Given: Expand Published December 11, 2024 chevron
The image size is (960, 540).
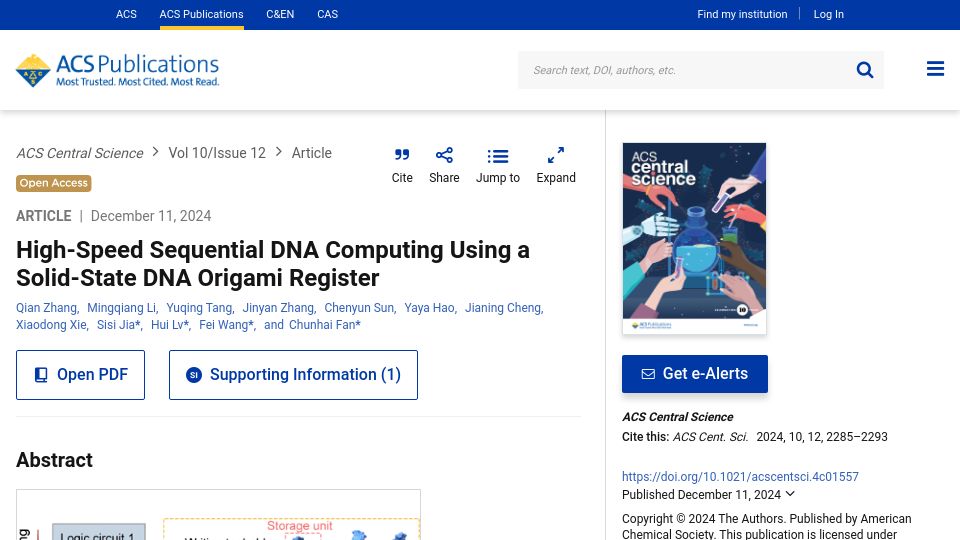Looking at the screenshot, I should tap(790, 493).
